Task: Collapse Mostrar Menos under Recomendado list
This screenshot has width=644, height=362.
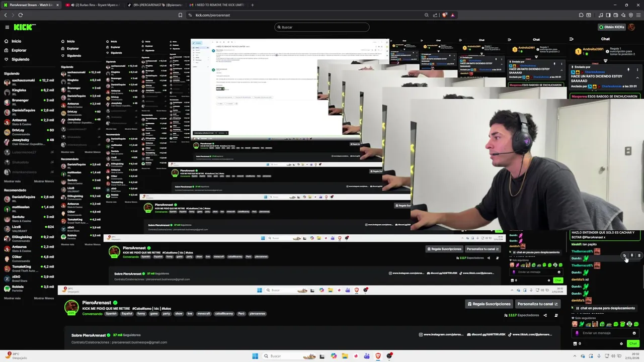Action: tap(44, 298)
